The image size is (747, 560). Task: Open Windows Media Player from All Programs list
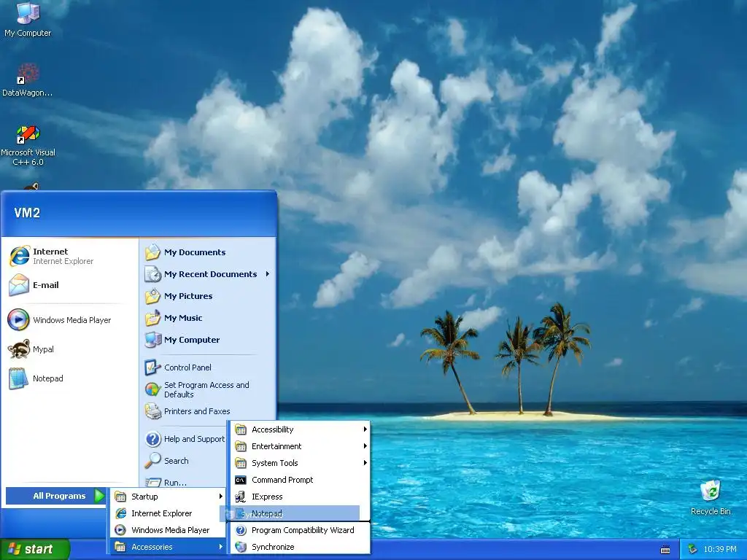(x=168, y=530)
